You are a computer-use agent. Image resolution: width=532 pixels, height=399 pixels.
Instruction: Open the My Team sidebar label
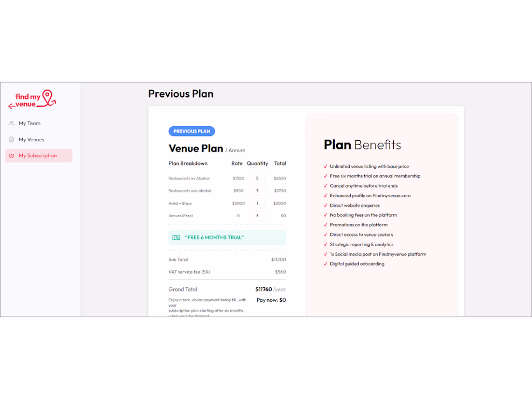(x=30, y=123)
